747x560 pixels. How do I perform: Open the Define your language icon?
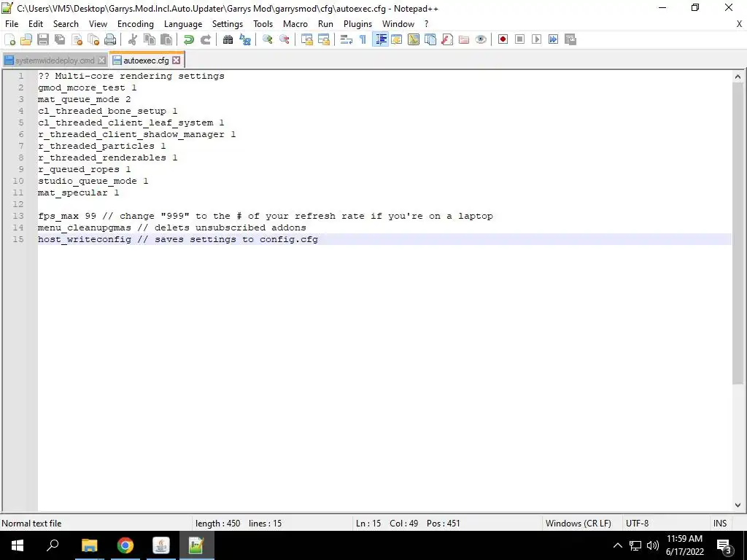tap(396, 39)
